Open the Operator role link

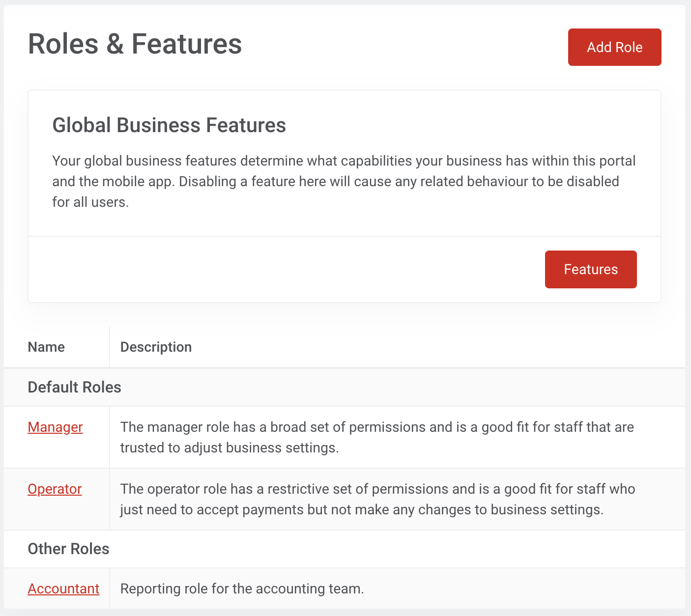coord(55,489)
